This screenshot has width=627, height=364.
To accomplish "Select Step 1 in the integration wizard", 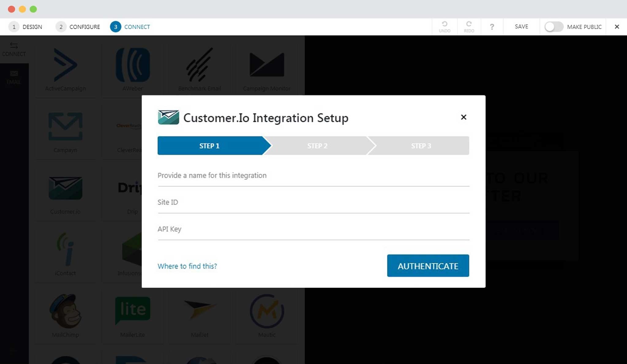I will [210, 146].
